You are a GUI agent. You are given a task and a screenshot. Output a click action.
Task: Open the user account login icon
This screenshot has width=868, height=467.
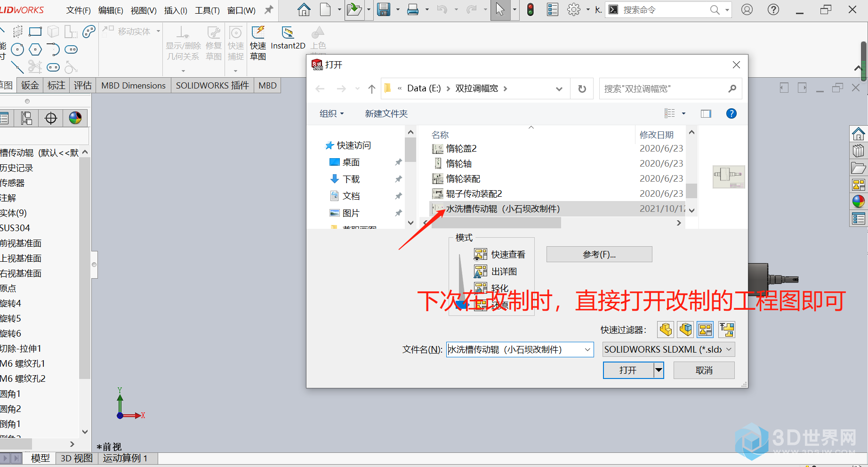coord(747,10)
